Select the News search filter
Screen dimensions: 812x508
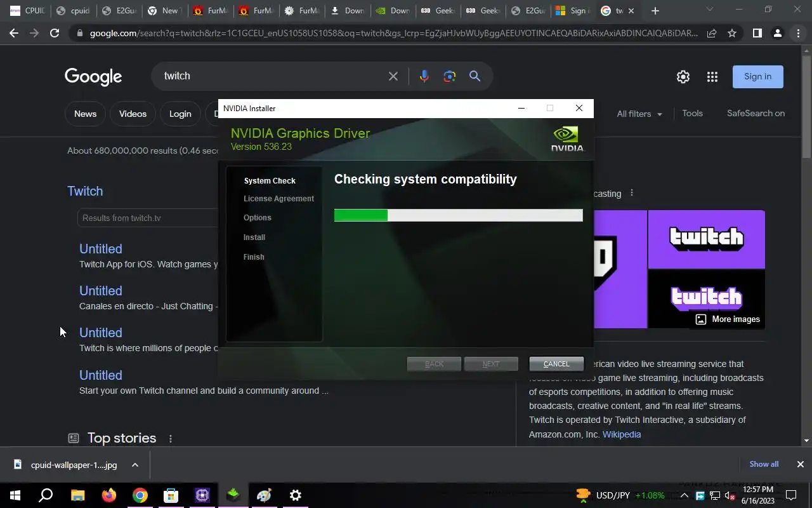[85, 114]
